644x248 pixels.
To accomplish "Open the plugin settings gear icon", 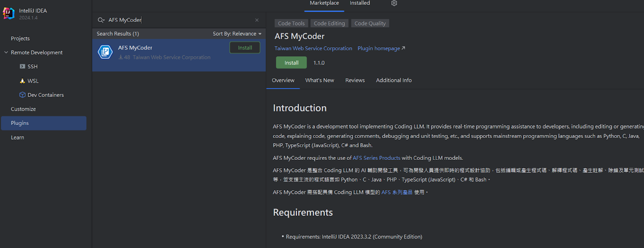I will click(394, 3).
